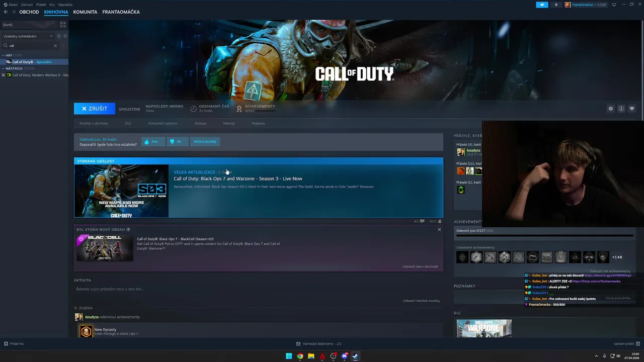Click the New Dynasty achievement badge icon
Image resolution: width=644 pixels, height=362 pixels.
tap(86, 331)
